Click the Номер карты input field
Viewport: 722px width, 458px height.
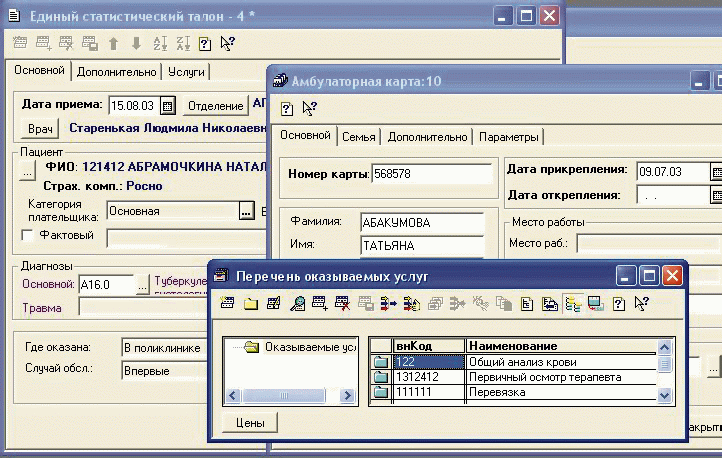(x=432, y=174)
